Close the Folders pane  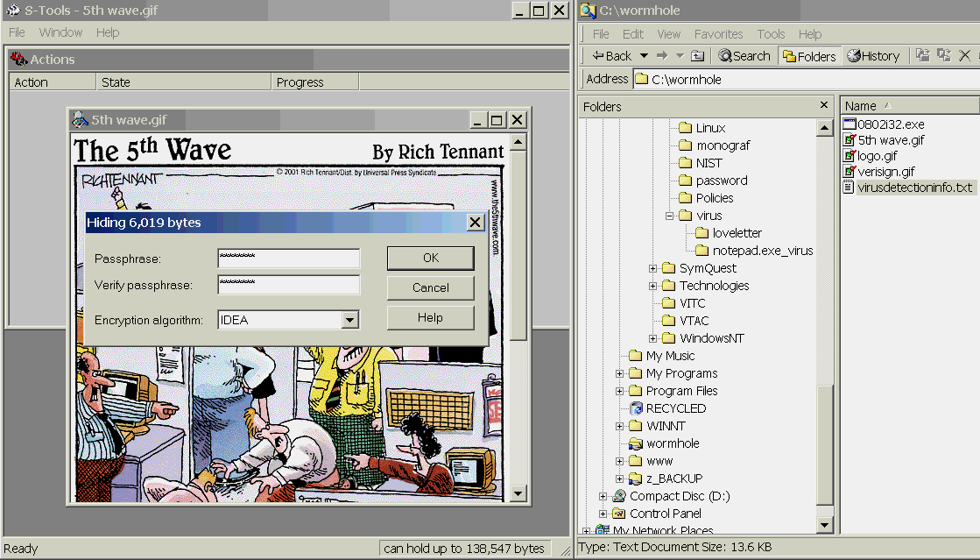(824, 105)
